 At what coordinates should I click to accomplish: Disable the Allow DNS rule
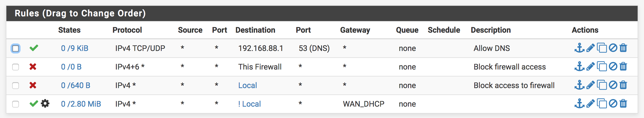[613, 48]
